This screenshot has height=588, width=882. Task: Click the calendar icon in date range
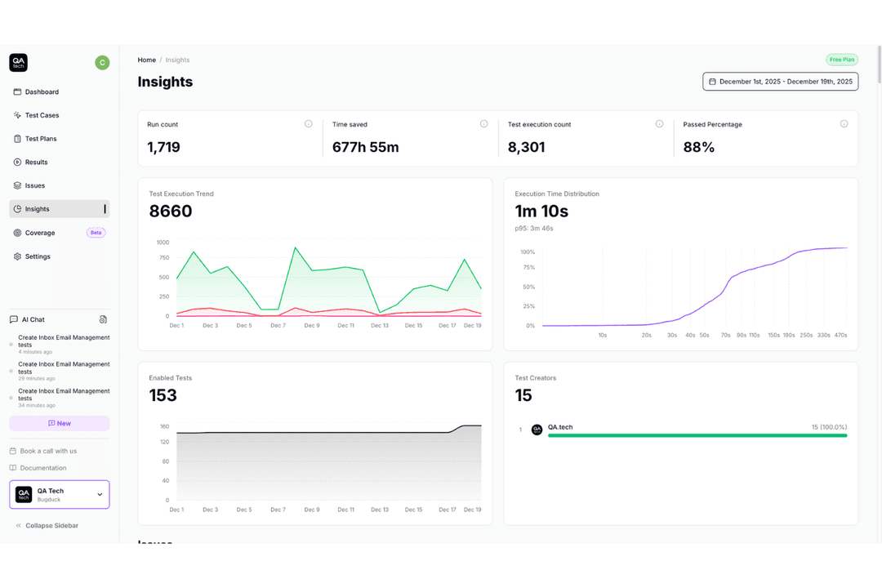pos(712,82)
